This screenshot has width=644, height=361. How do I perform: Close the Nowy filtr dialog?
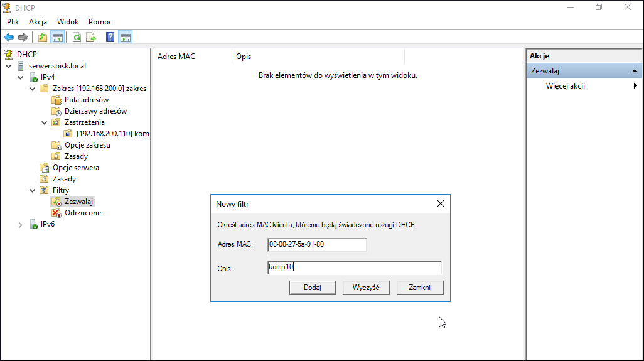pos(441,203)
